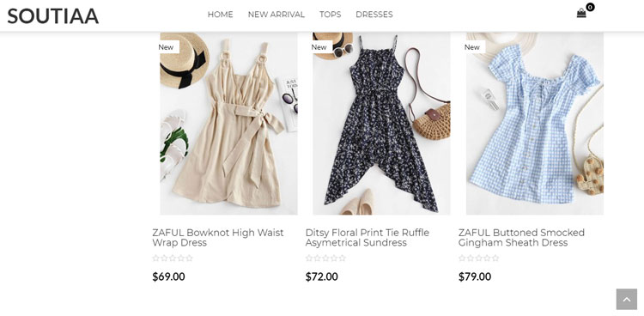This screenshot has height=316, width=644.
Task: Click the New badge on the beige wrap dress
Action: click(x=168, y=47)
